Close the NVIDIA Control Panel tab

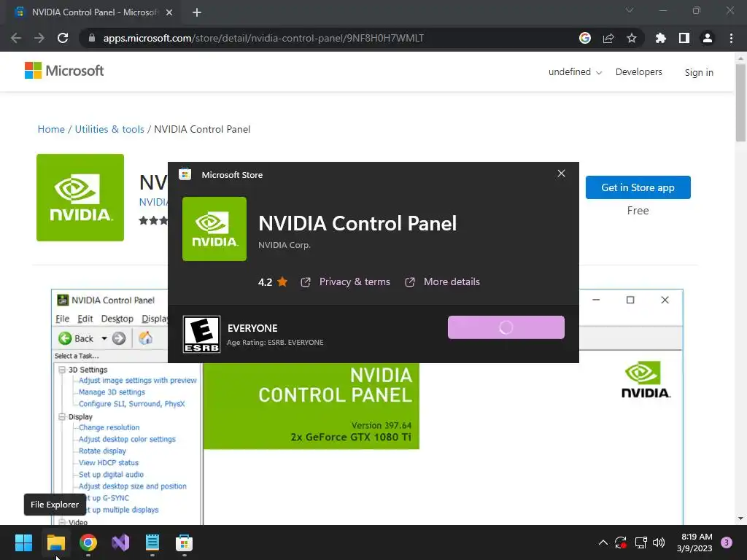[x=169, y=12]
